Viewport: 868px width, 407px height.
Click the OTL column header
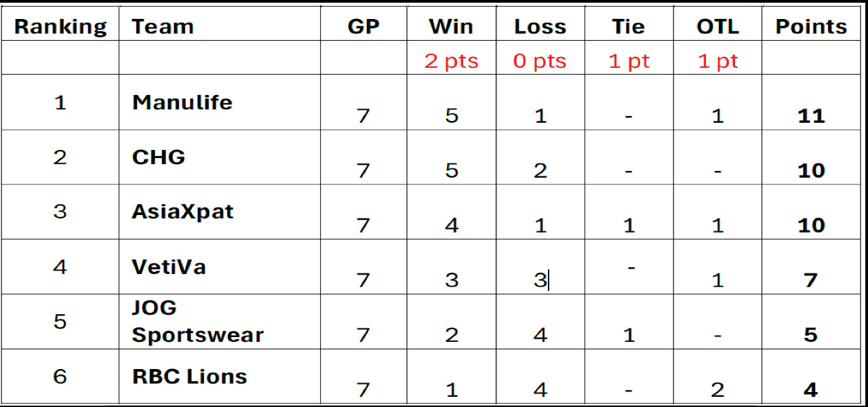717,27
